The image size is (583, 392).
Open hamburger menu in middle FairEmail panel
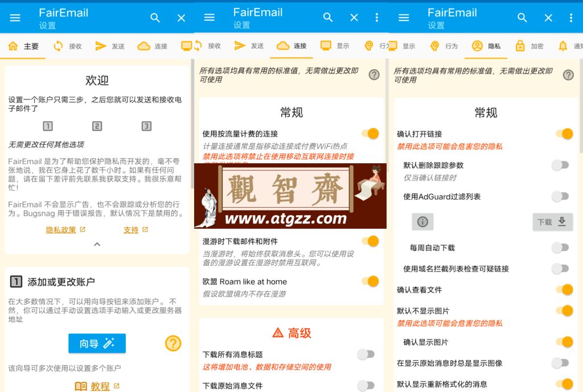pyautogui.click(x=210, y=18)
